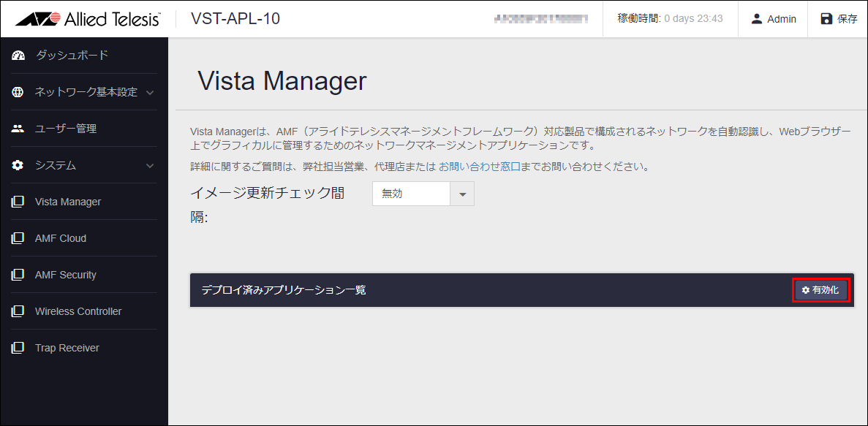Expand the ネットワーク基本設定 chevron
Image resolution: width=868 pixels, height=426 pixels.
150,92
